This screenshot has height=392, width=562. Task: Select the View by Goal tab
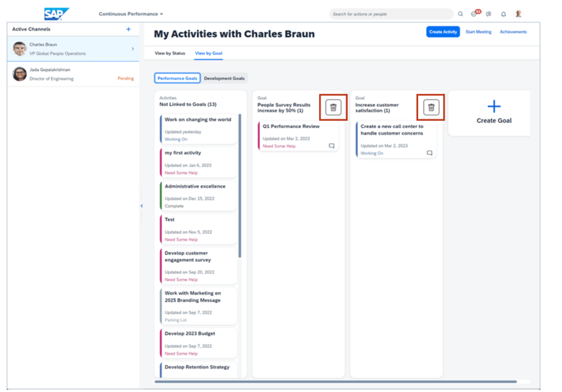[x=209, y=53]
